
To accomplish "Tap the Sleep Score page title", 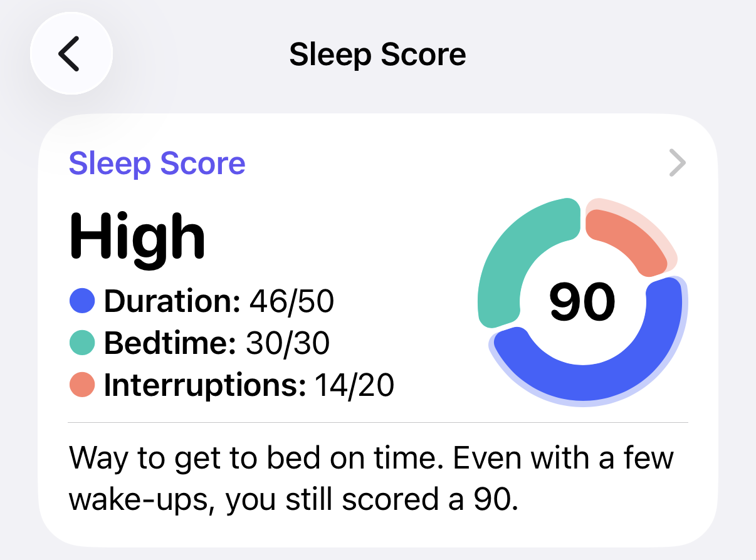I will (377, 55).
